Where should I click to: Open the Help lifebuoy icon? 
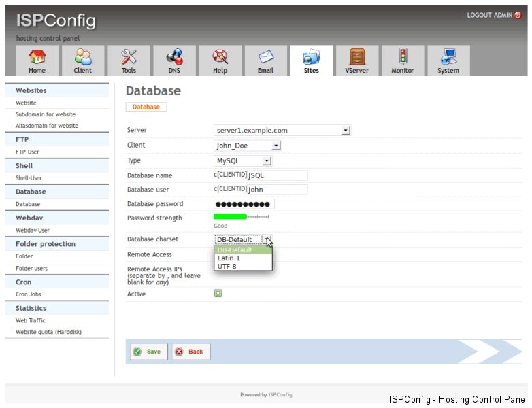220,56
